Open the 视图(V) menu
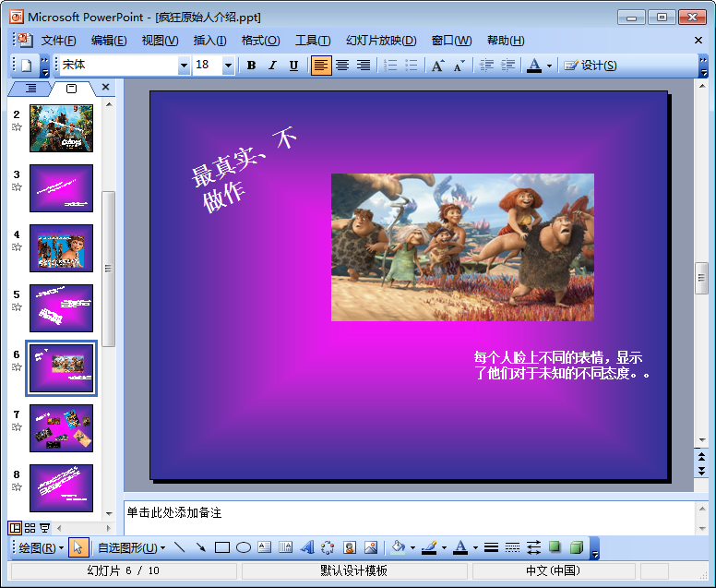The width and height of the screenshot is (716, 588). pyautogui.click(x=160, y=41)
